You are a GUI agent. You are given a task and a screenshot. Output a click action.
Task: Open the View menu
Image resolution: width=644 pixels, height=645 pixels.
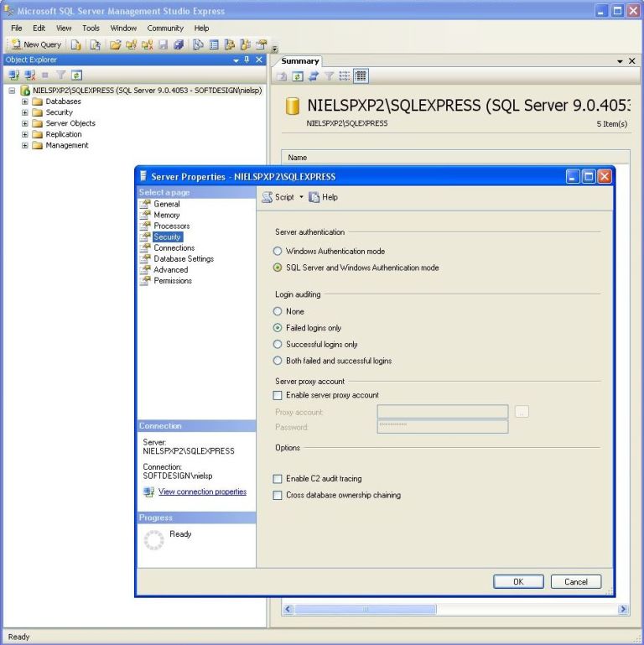tap(64, 28)
